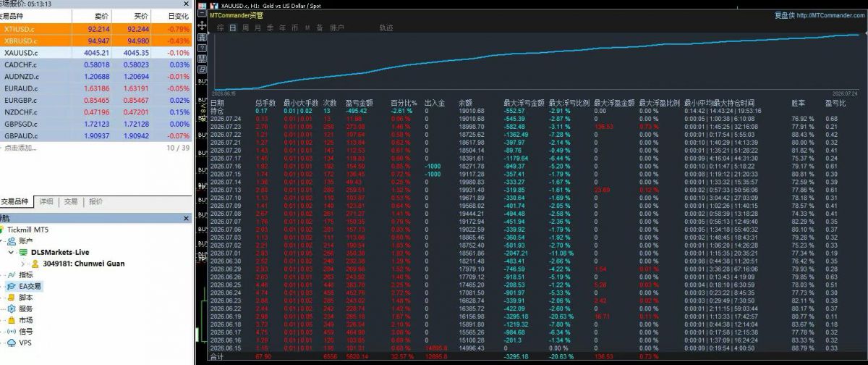
Task: Click the 胜率 column header in statistics table
Action: pos(798,103)
